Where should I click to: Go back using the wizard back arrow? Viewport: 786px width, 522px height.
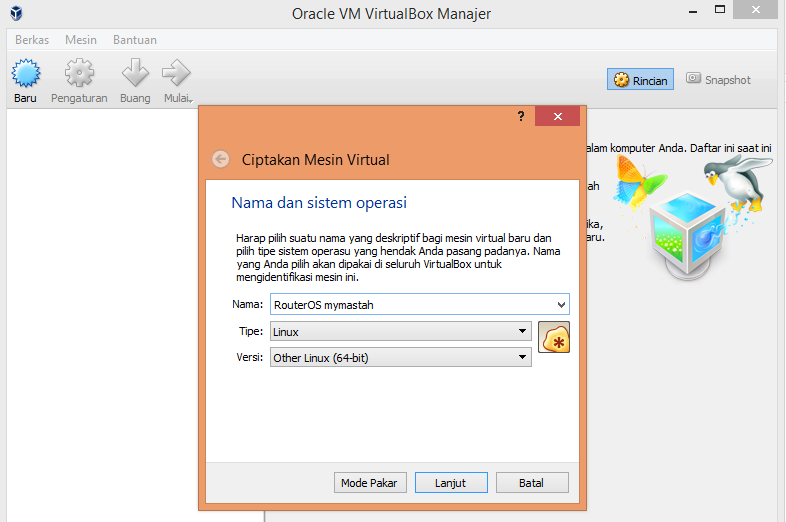point(221,159)
